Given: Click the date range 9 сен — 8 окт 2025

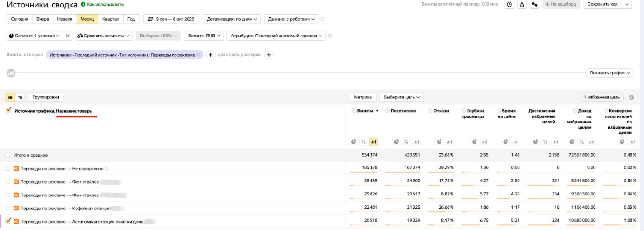Looking at the screenshot, I should click(x=171, y=19).
